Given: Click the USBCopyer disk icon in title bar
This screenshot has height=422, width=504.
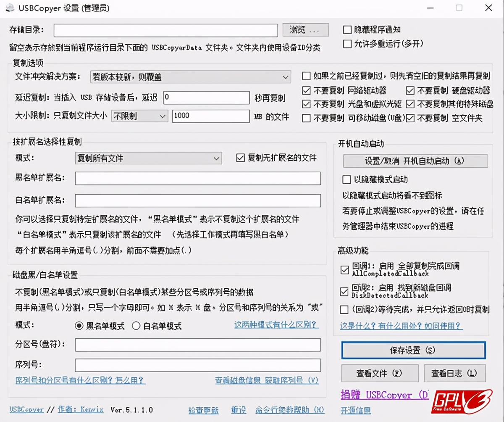Looking at the screenshot, I should click(10, 8).
